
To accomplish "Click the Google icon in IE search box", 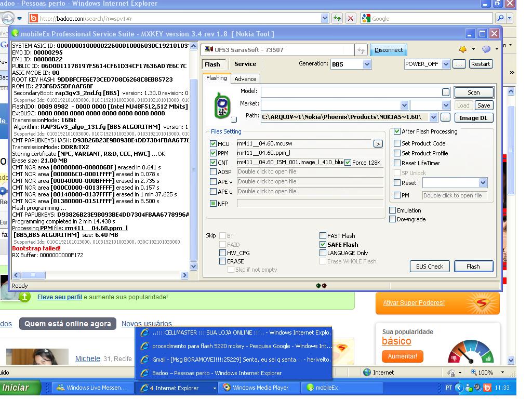I will tap(366, 18).
